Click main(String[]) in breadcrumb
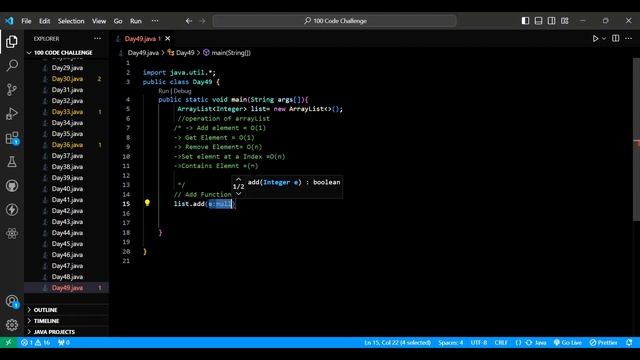This screenshot has width=640, height=360. pos(227,53)
